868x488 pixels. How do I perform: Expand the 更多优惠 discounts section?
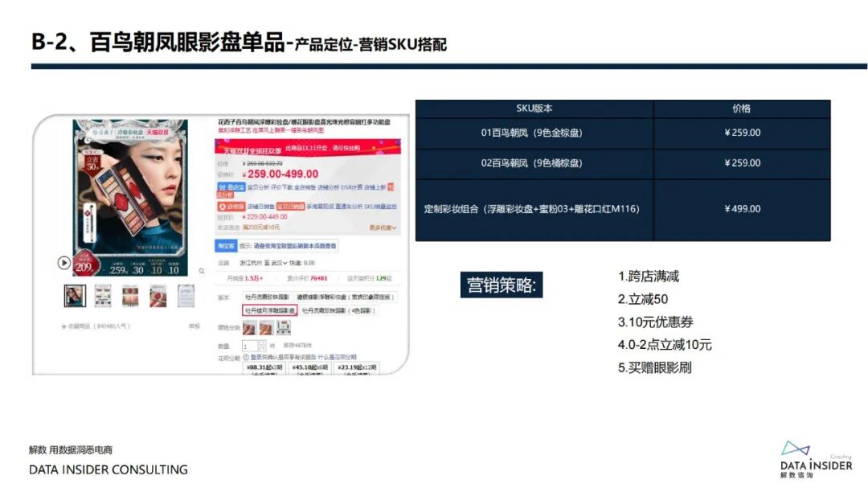[x=383, y=228]
